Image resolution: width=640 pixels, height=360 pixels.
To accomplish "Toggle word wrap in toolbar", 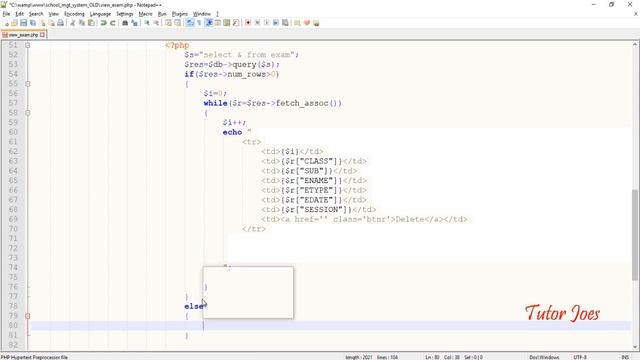I will click(190, 23).
